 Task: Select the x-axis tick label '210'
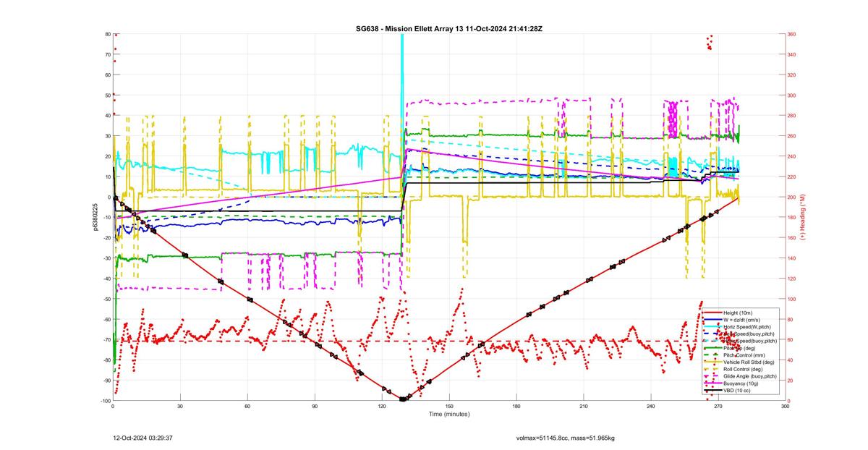tap(584, 407)
